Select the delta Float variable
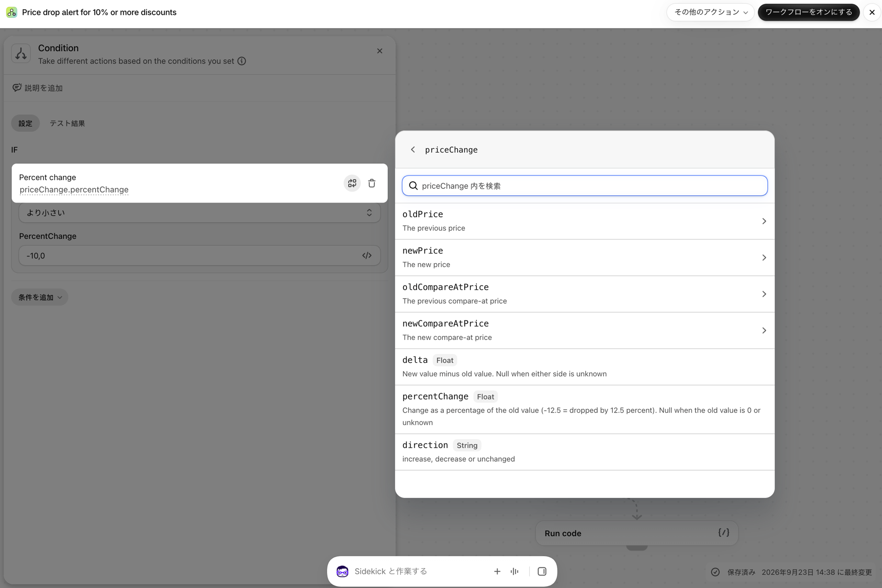Image resolution: width=882 pixels, height=588 pixels. tap(584, 367)
